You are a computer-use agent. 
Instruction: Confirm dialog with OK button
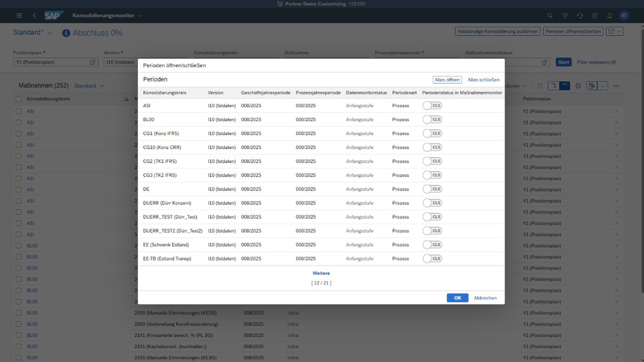pyautogui.click(x=457, y=298)
